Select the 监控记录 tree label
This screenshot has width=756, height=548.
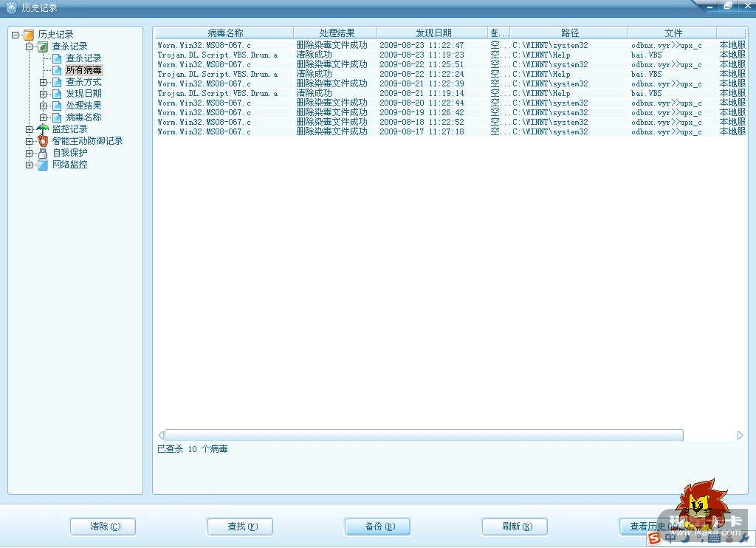click(x=70, y=129)
